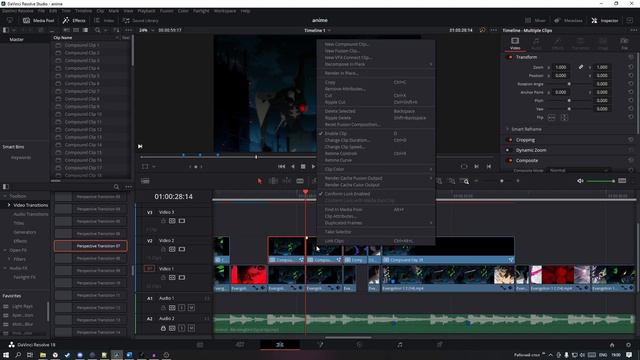The height and width of the screenshot is (360, 640).
Task: Select Perspective Transition 07 effect
Action: tap(91, 246)
